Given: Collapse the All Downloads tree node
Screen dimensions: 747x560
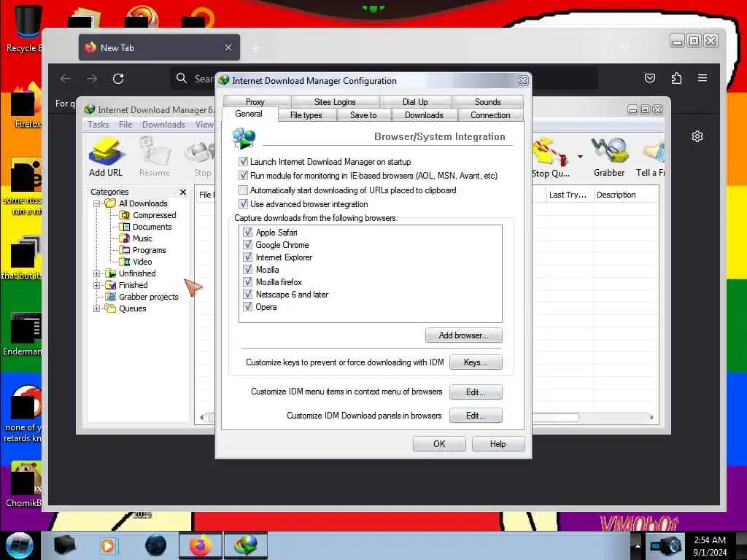Looking at the screenshot, I should (97, 204).
